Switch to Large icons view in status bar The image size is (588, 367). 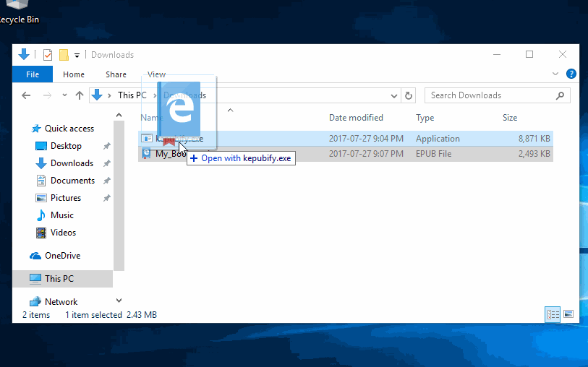coord(568,314)
